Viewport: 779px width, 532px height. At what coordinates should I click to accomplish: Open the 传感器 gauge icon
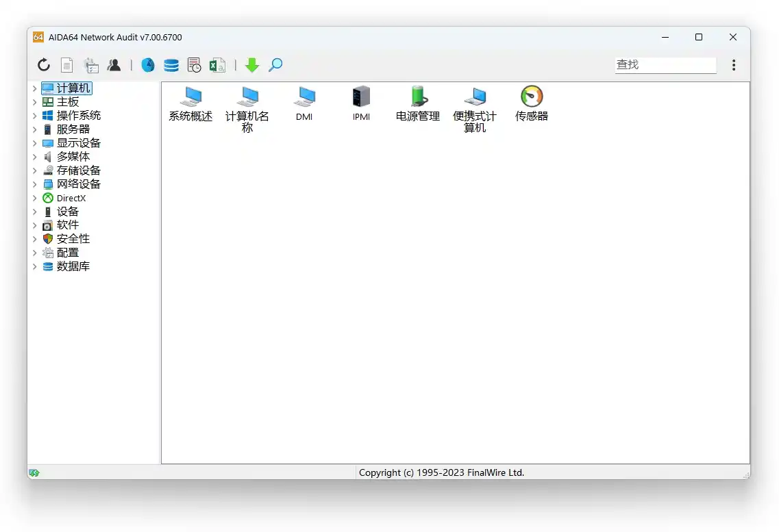pos(532,103)
